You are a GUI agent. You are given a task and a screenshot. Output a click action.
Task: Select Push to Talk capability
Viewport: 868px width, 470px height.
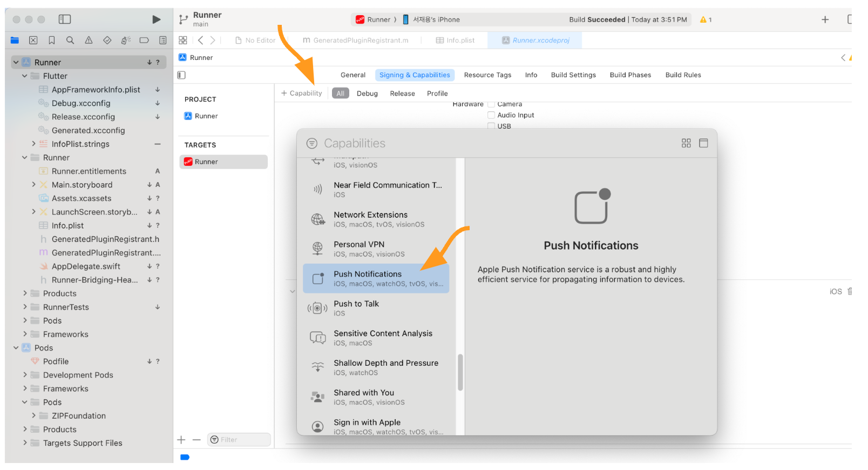376,308
